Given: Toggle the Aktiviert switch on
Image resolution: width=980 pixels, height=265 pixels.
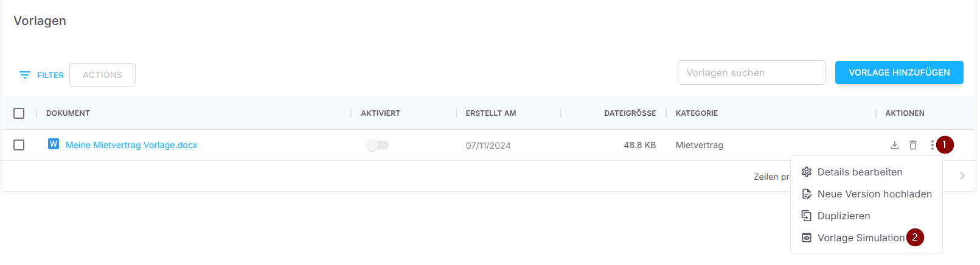Looking at the screenshot, I should click(377, 145).
